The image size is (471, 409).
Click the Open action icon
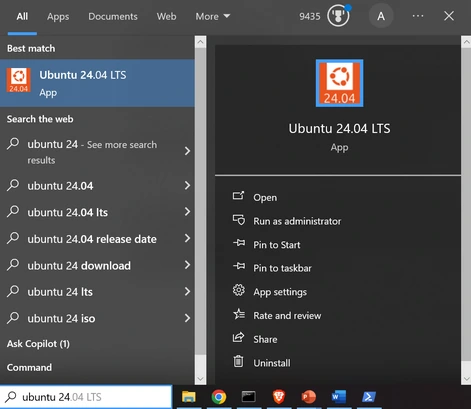[238, 196]
